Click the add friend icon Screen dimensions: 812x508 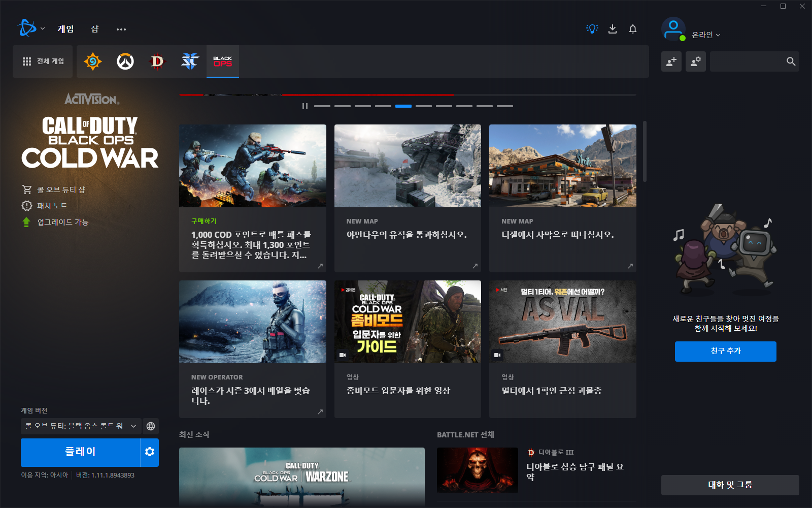671,61
